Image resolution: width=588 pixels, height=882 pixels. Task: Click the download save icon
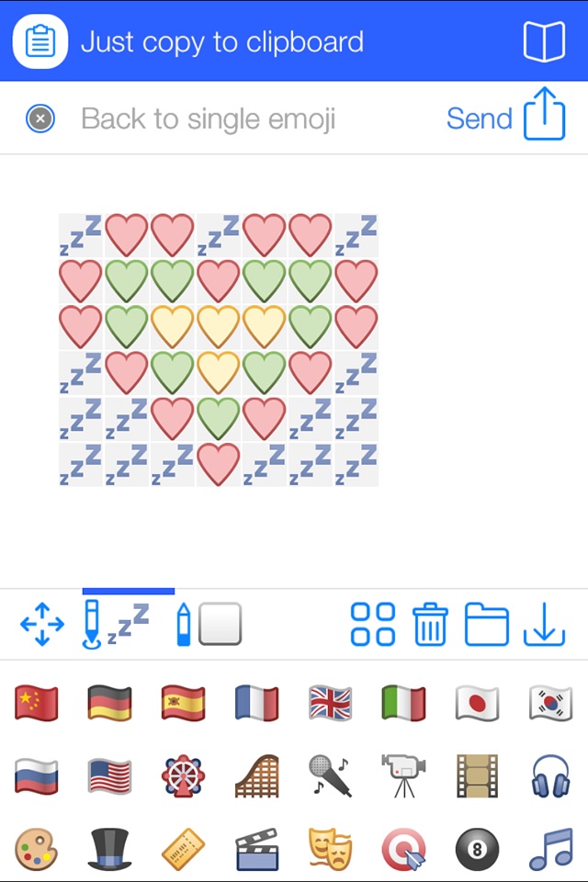pyautogui.click(x=544, y=624)
